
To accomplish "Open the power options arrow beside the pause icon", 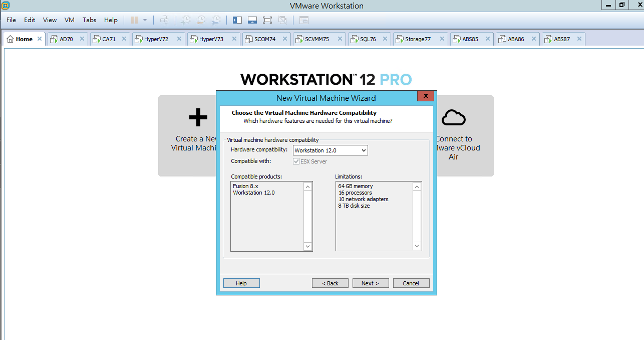I will click(145, 20).
